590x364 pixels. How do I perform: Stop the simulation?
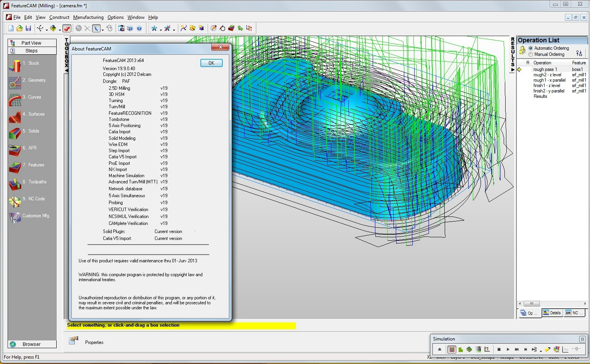coord(499,349)
